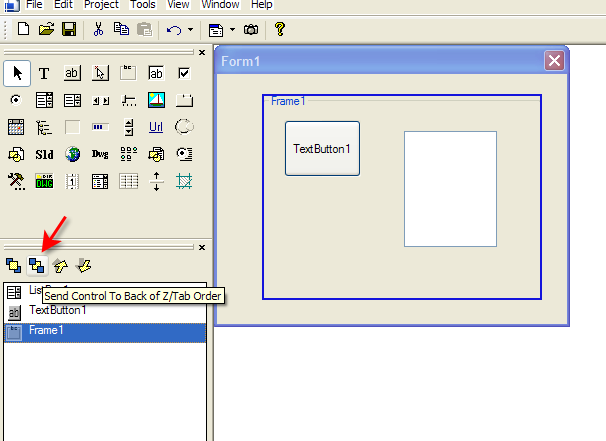Choose the Url link control
The width and height of the screenshot is (606, 441).
(156, 127)
